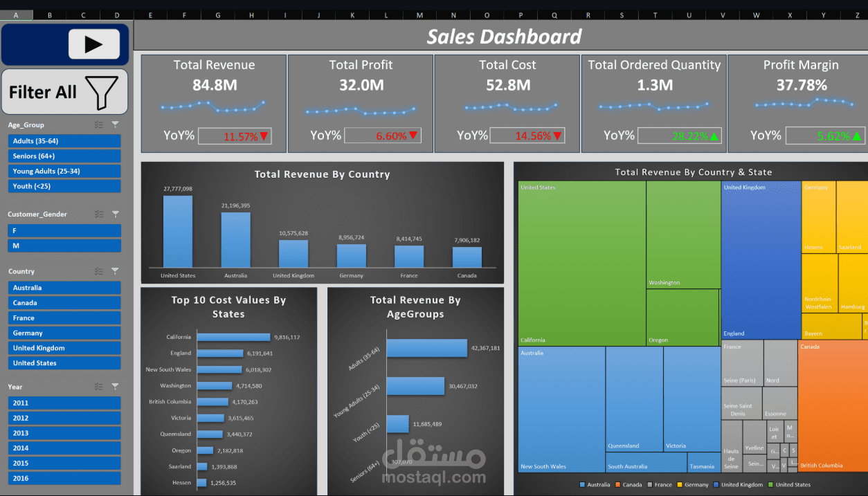
Task: Click the Total Cost YoY% red arrow
Action: point(557,136)
